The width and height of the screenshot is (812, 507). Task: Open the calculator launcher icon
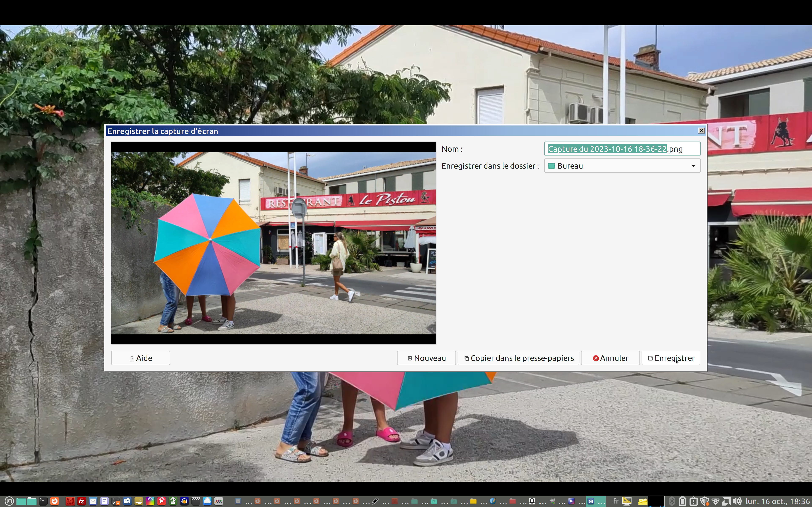point(116,501)
